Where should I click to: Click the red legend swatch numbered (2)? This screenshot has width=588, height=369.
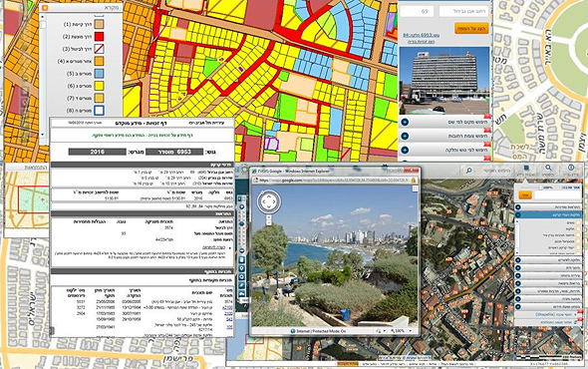[x=99, y=37]
